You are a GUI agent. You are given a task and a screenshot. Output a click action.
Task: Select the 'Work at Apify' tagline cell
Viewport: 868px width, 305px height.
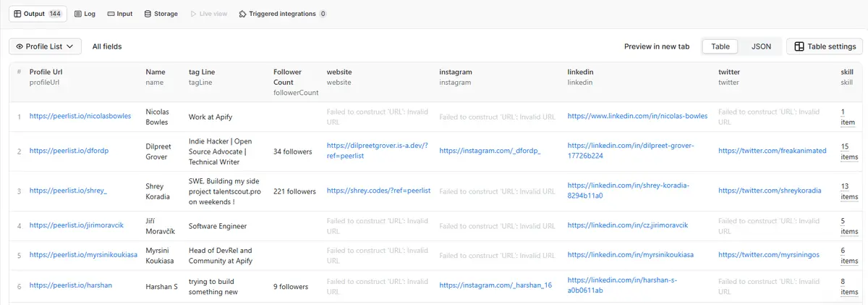[210, 116]
